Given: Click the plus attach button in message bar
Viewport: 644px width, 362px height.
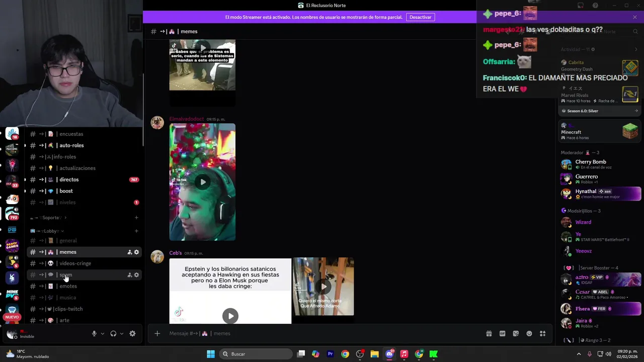Looking at the screenshot, I should point(157,333).
